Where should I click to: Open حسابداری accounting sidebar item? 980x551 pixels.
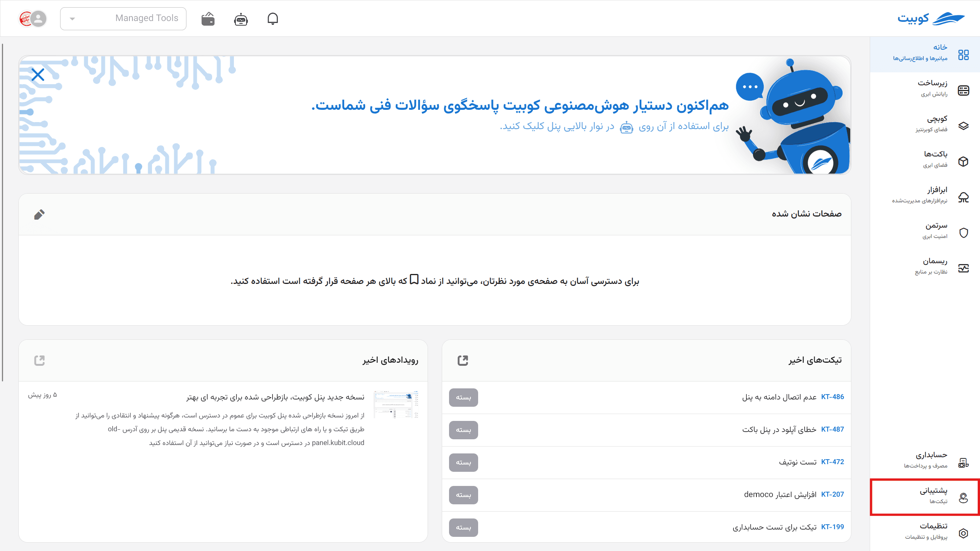pos(925,462)
